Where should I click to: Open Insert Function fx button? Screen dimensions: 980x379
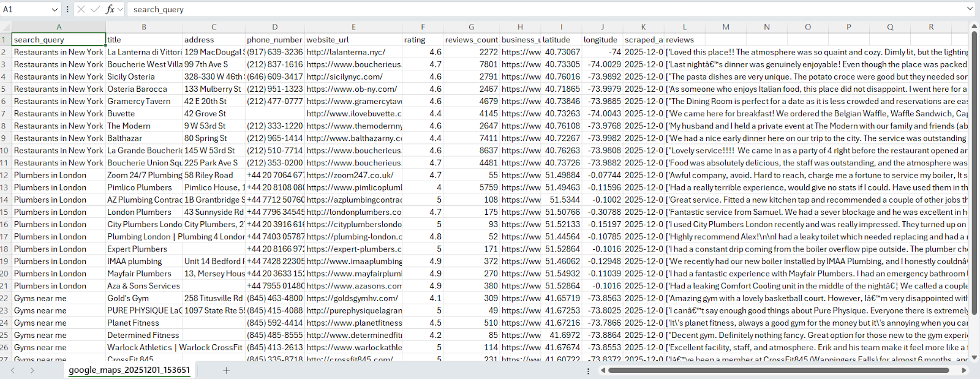[110, 9]
